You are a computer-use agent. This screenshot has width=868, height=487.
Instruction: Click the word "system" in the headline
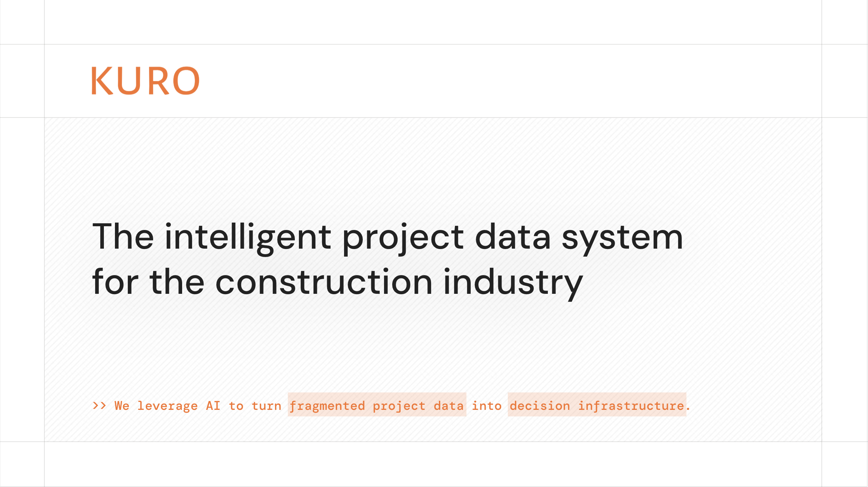click(622, 237)
